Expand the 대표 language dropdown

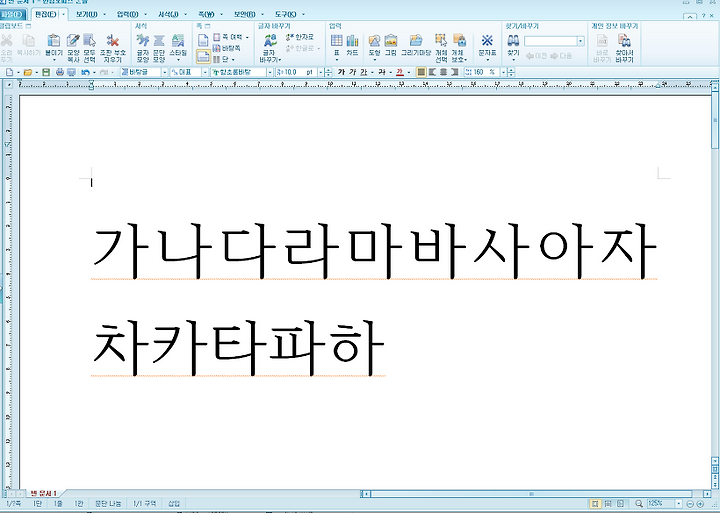pyautogui.click(x=205, y=72)
